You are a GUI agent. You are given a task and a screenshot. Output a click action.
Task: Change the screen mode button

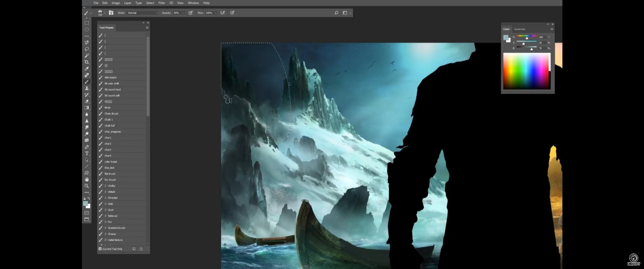click(x=87, y=219)
